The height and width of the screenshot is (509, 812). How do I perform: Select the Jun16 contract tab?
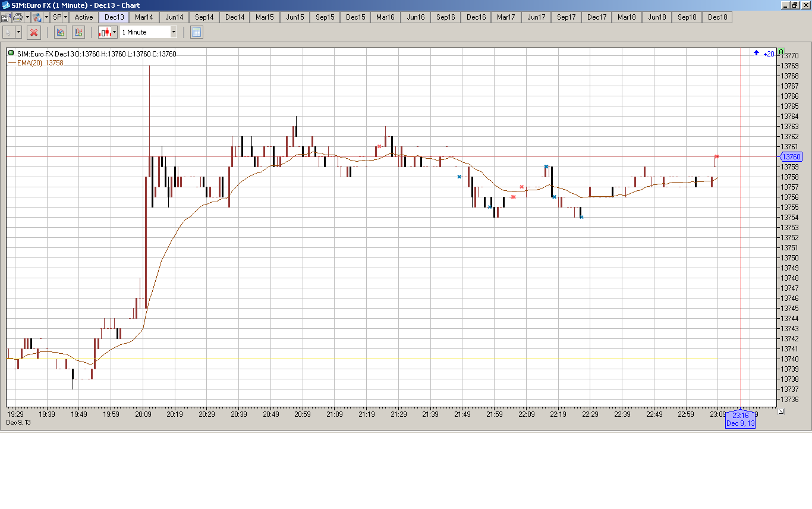pyautogui.click(x=416, y=17)
